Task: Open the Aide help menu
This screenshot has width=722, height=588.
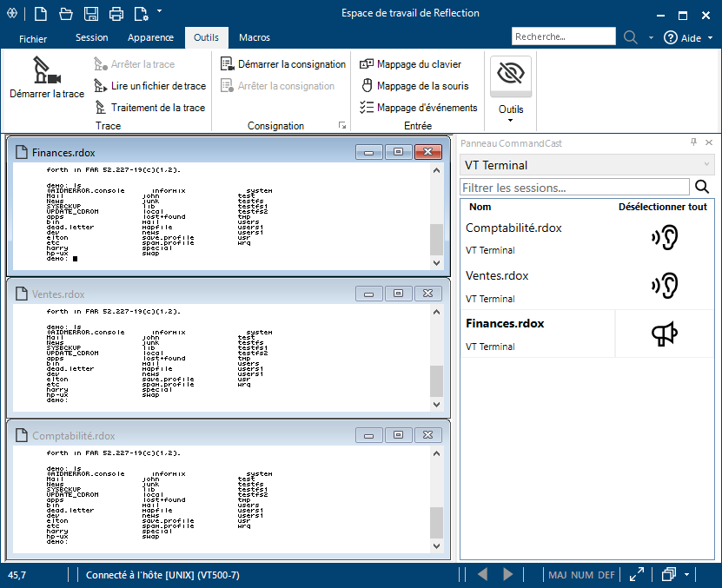Action: click(x=683, y=37)
